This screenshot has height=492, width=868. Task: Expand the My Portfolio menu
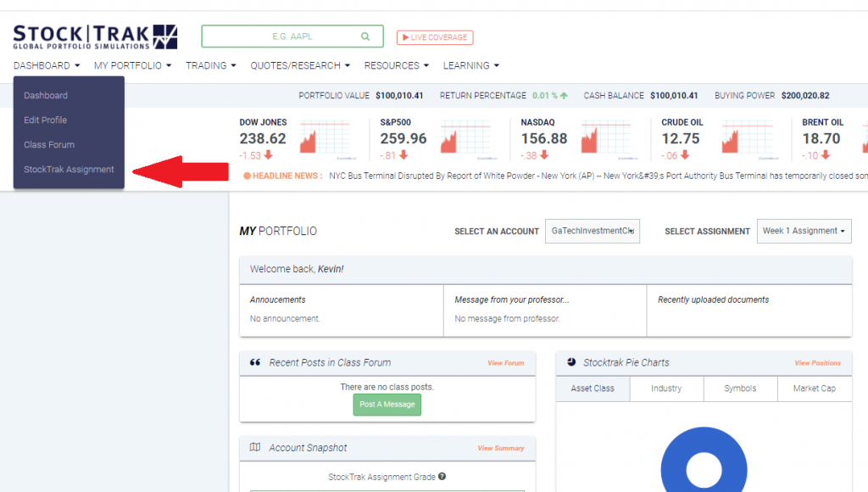(132, 65)
